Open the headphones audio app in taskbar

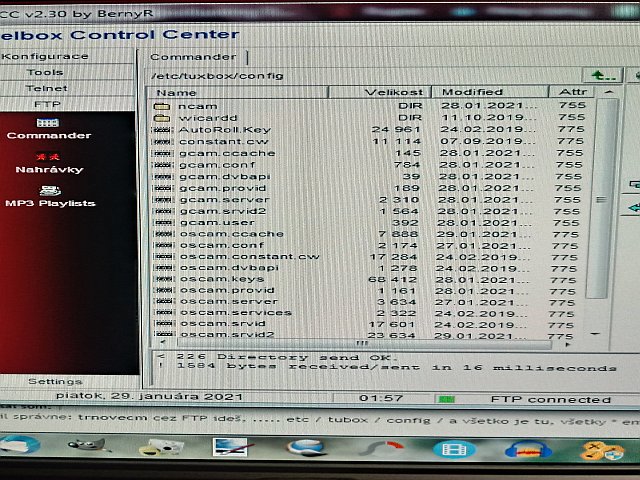(x=528, y=451)
